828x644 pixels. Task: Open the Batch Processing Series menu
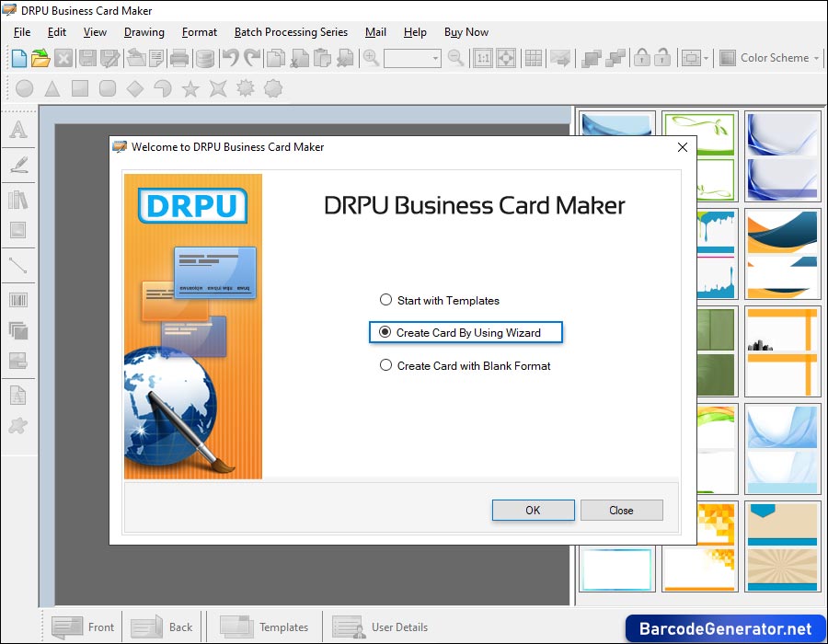290,31
